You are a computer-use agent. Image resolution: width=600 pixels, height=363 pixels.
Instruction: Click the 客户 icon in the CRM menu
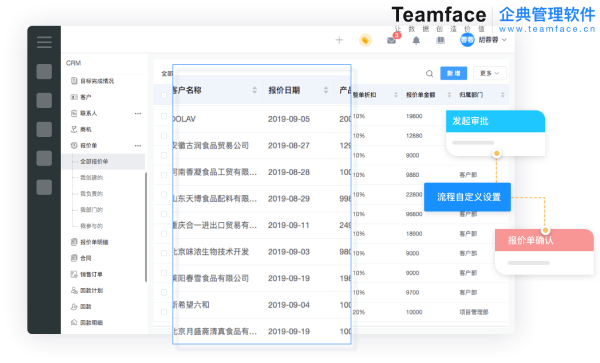[x=74, y=97]
